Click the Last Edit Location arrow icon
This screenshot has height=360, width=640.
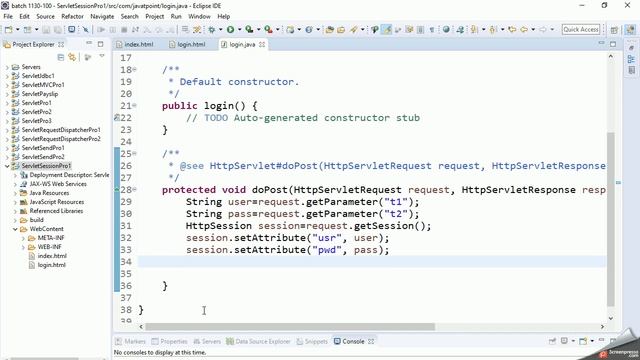pos(512,29)
